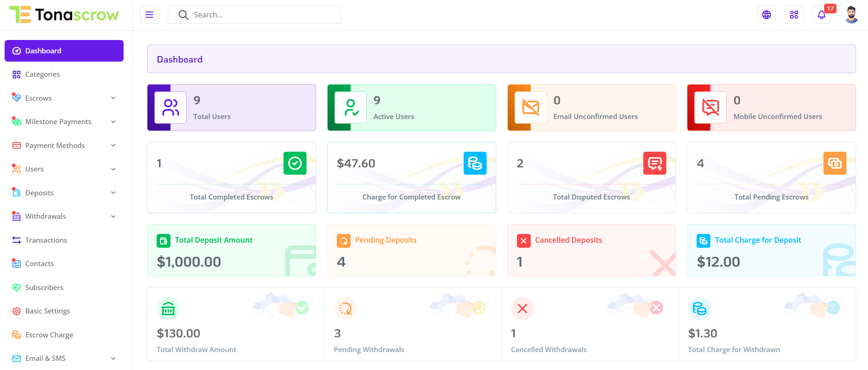This screenshot has height=370, width=868.
Task: Click the Email Unconfirmed Users envelope icon
Action: [531, 108]
